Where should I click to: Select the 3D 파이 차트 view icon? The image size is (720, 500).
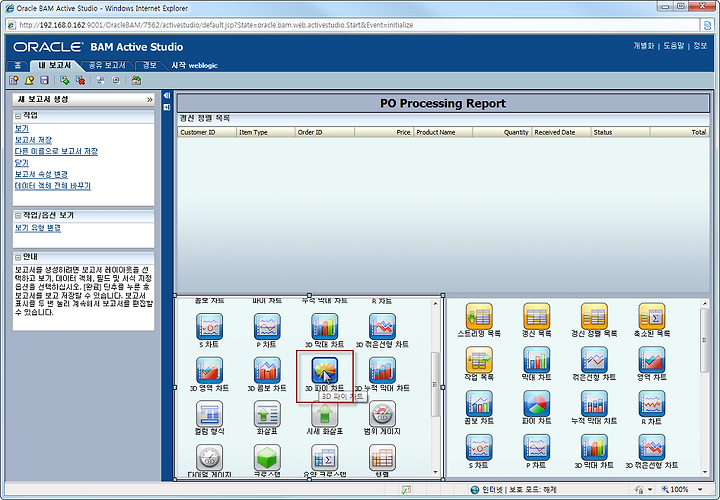coord(325,371)
